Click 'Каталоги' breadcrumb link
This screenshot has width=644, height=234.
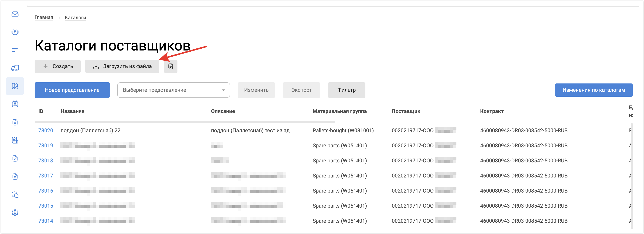(x=75, y=18)
